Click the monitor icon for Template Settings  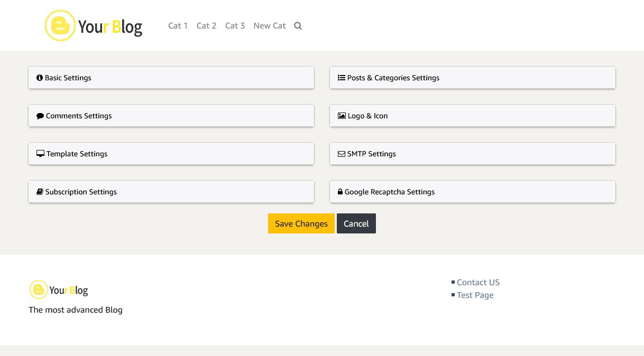pos(40,154)
